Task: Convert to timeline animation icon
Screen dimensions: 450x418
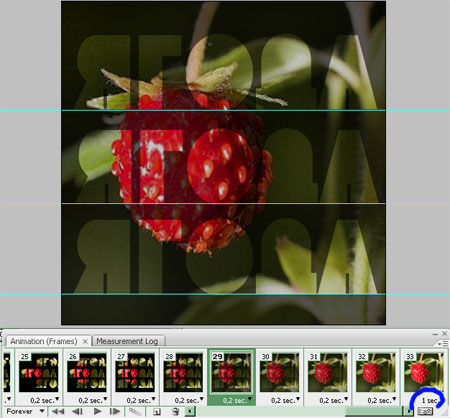Action: point(425,411)
